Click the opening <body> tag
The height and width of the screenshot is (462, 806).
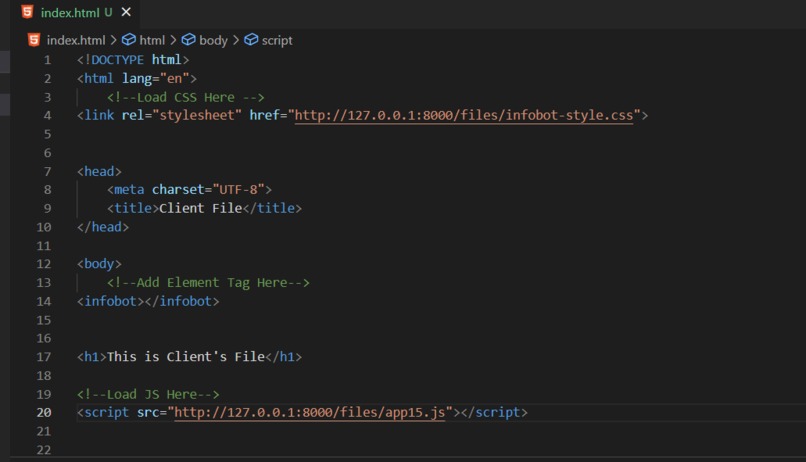99,264
